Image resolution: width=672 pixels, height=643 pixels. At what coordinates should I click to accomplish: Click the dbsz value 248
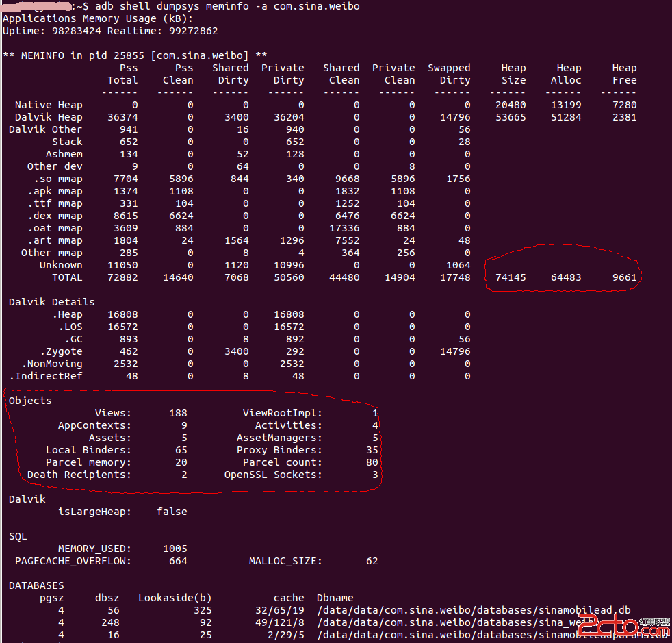110,623
